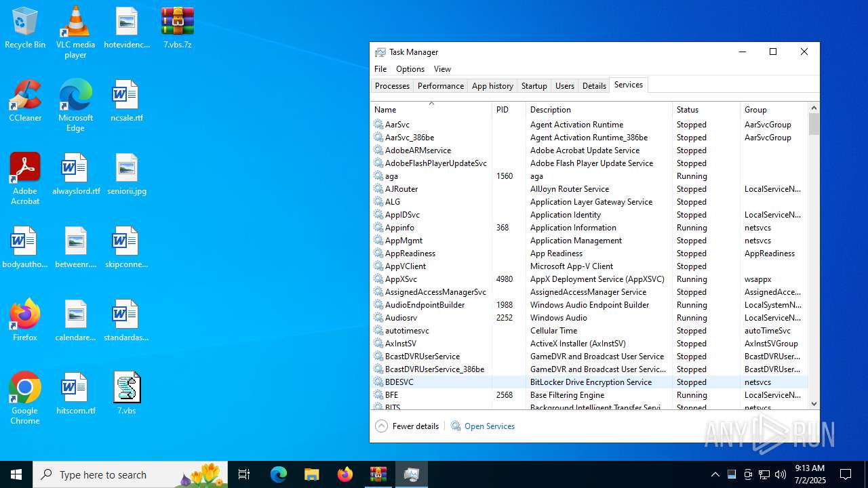This screenshot has width=868, height=488.
Task: Open File Explorer from the taskbar
Action: point(312,474)
